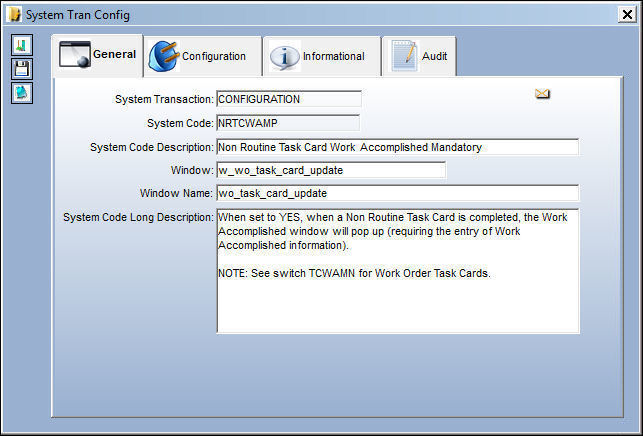Click the bottom blue sidebar icon
This screenshot has height=436, width=643.
click(x=22, y=93)
